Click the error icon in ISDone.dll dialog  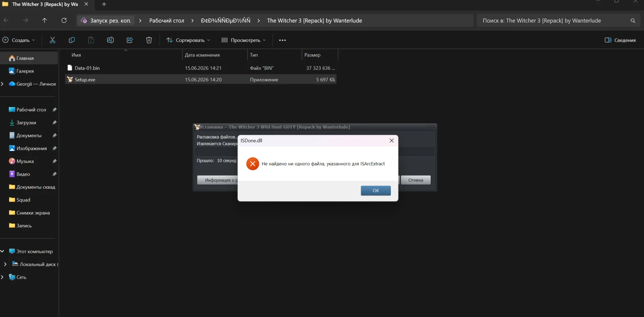tap(253, 164)
